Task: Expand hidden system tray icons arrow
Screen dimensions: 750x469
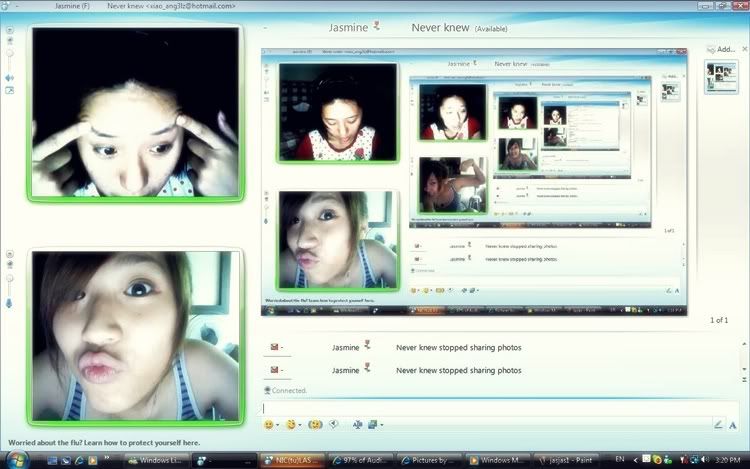Action: [635, 460]
